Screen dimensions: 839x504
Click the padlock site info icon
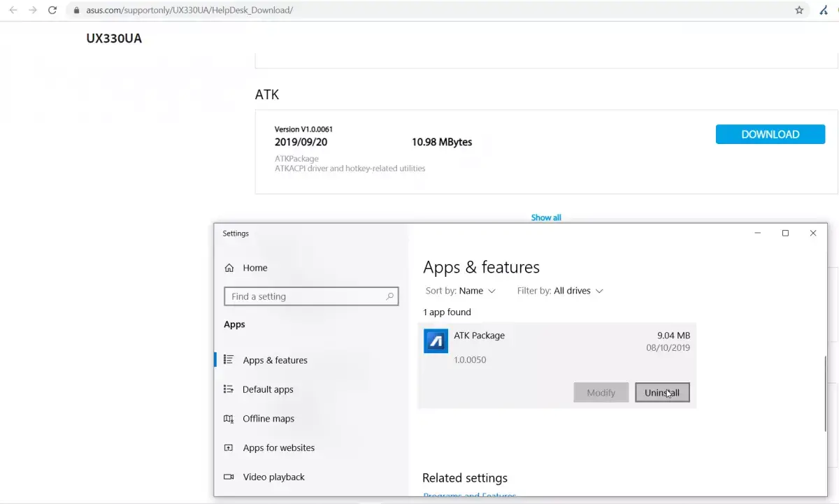[x=77, y=10]
